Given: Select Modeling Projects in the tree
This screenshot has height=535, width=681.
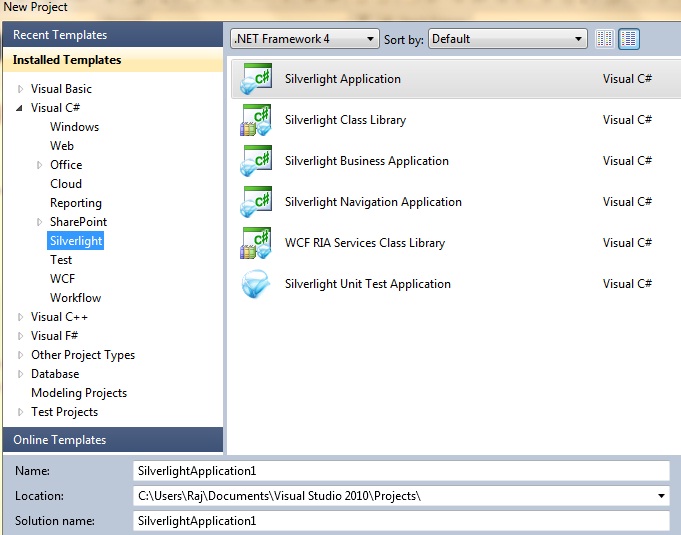Looking at the screenshot, I should tap(79, 393).
